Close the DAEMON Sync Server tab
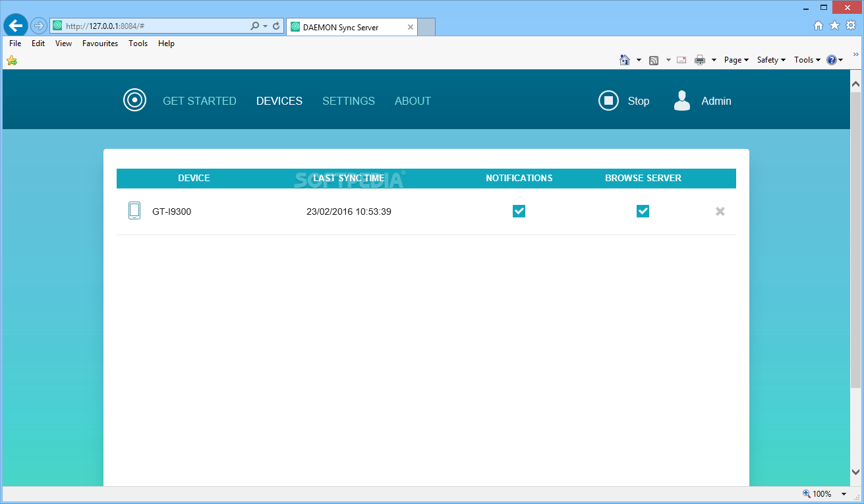The height and width of the screenshot is (504, 864). pos(411,28)
